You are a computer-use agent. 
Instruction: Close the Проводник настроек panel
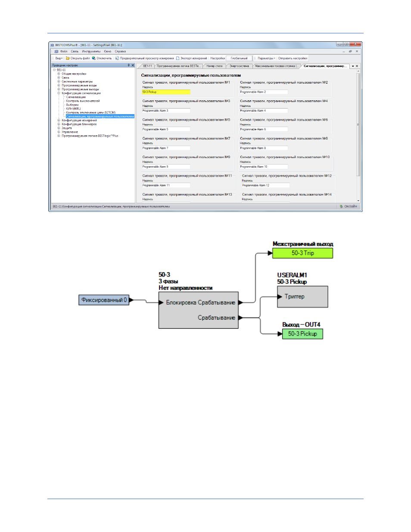point(133,65)
